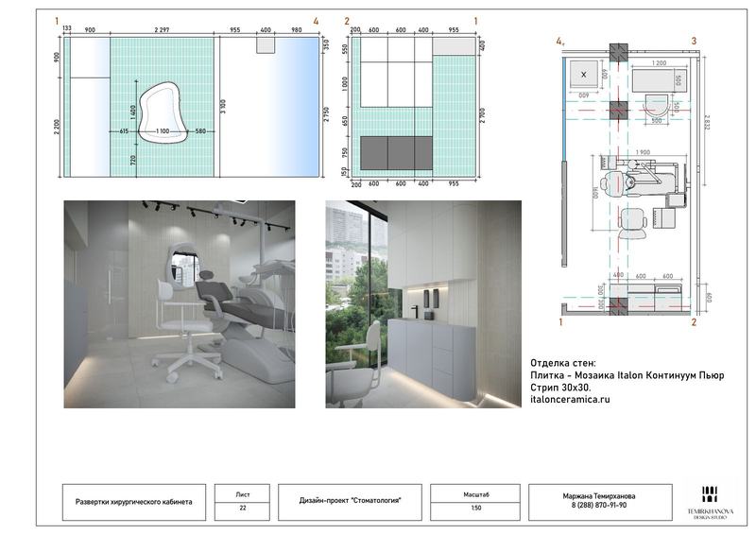Click the heading 'Отделка стен:'
Screen dimensions: 756x535
tap(562, 363)
